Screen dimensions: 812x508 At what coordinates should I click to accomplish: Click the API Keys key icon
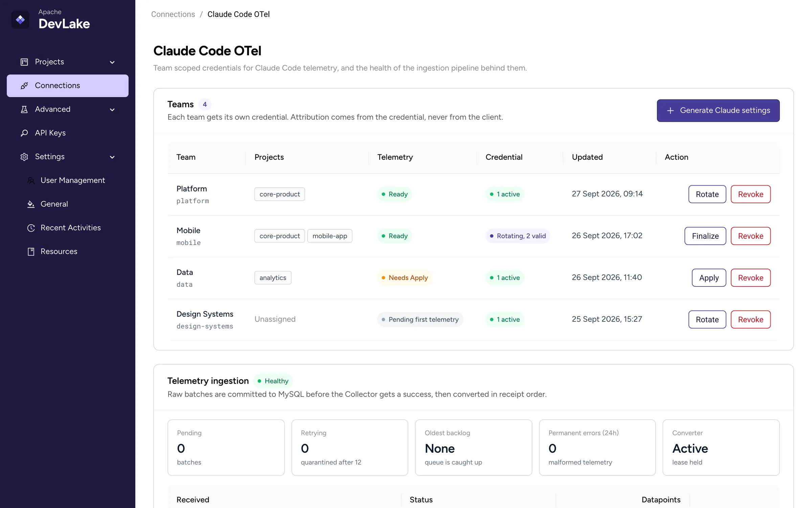coord(24,133)
